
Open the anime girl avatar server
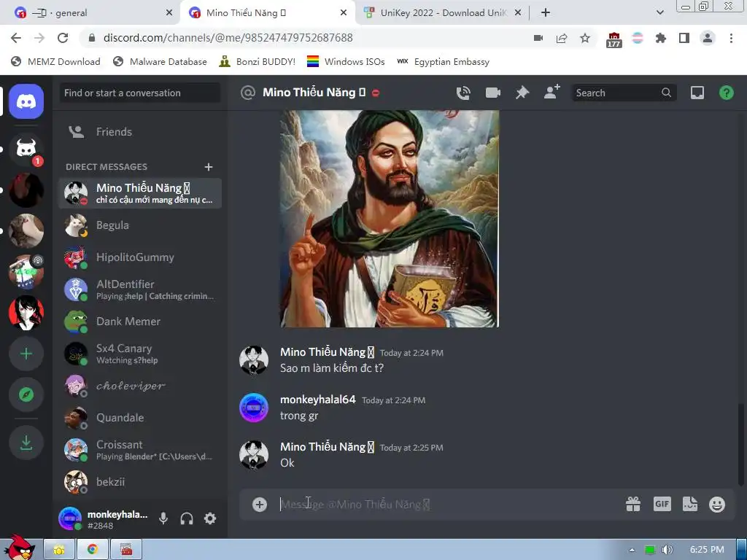click(x=26, y=313)
